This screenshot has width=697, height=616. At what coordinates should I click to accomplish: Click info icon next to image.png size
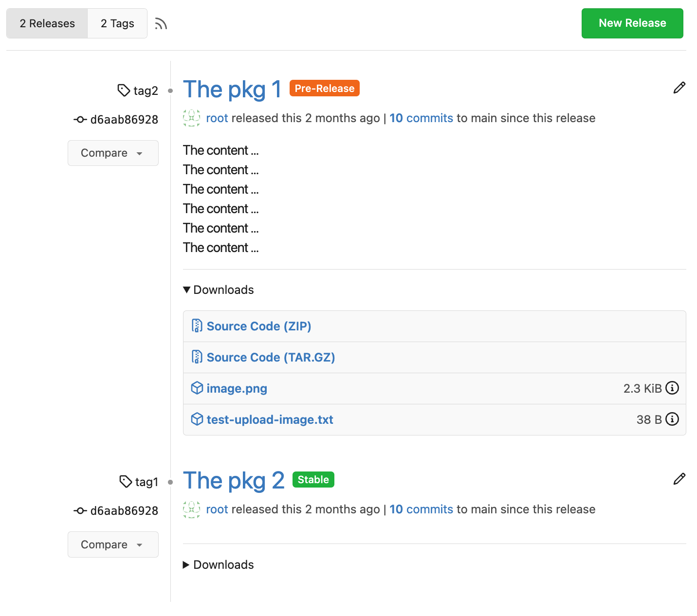tap(672, 388)
